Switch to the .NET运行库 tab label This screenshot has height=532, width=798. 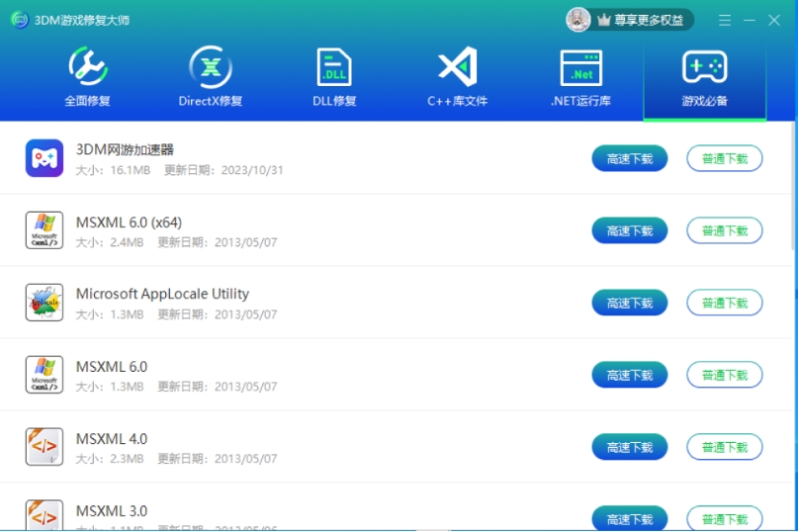[x=580, y=101]
